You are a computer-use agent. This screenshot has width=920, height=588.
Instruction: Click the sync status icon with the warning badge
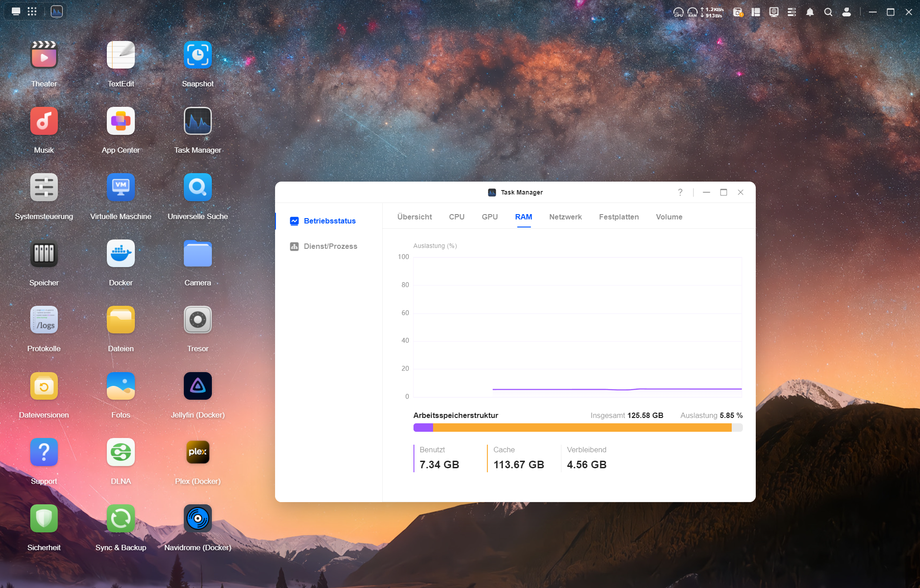point(738,12)
